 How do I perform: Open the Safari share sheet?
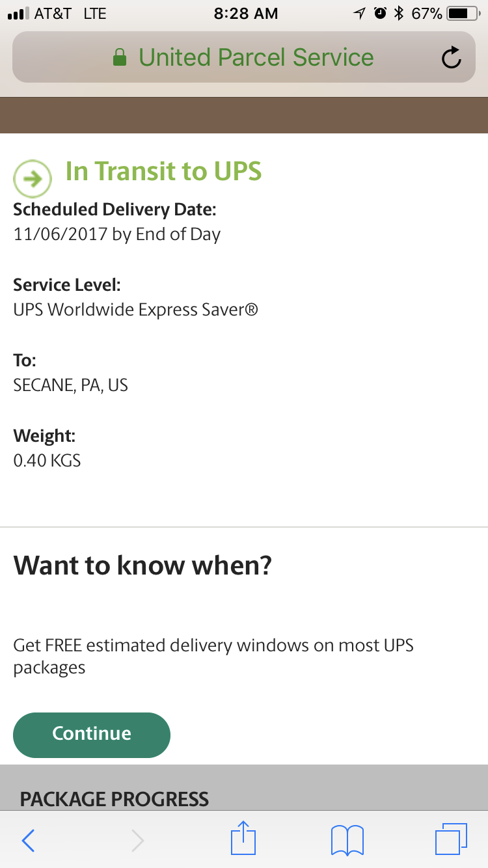tap(243, 839)
